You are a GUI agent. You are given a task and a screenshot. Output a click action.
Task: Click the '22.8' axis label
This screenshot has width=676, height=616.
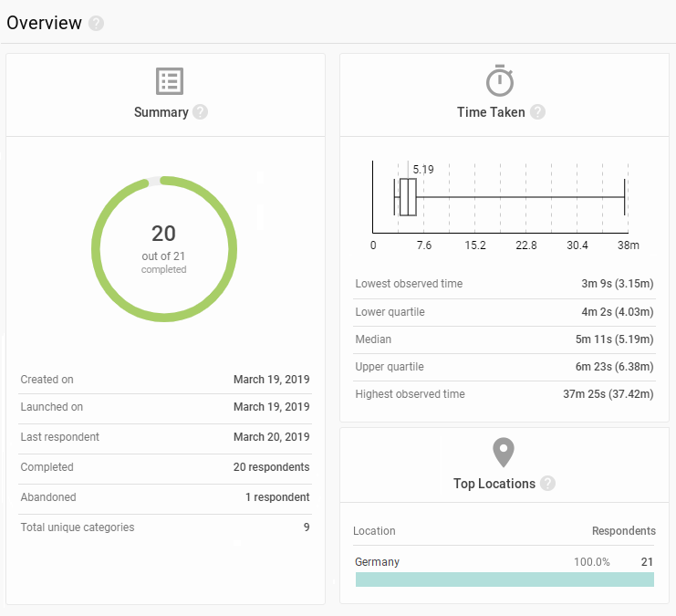click(x=526, y=245)
